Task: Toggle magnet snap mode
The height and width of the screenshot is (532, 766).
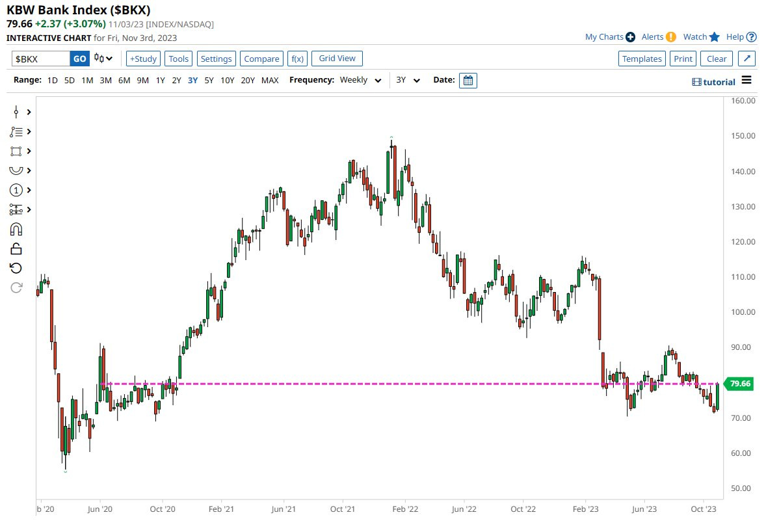Action: 16,229
